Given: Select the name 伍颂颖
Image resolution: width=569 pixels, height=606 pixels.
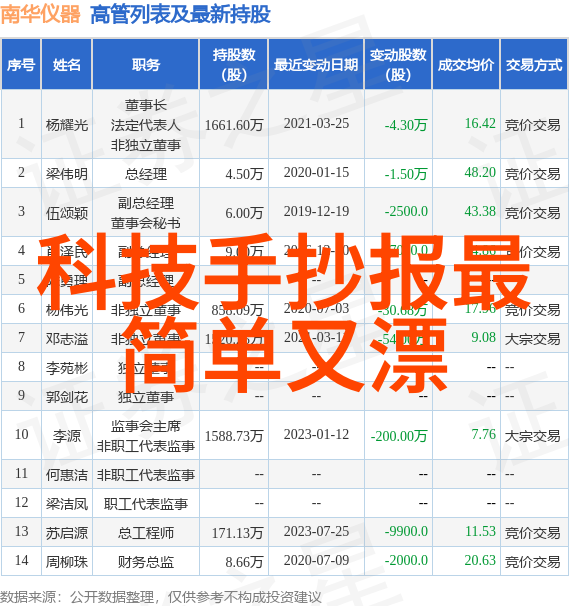Looking at the screenshot, I should pos(67,213).
